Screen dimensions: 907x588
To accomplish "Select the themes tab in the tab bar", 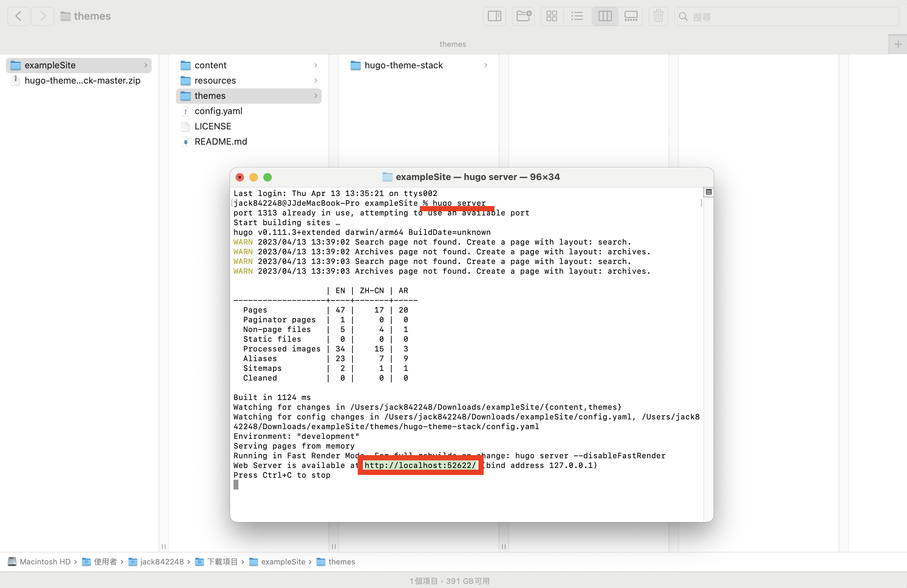I will tap(453, 44).
